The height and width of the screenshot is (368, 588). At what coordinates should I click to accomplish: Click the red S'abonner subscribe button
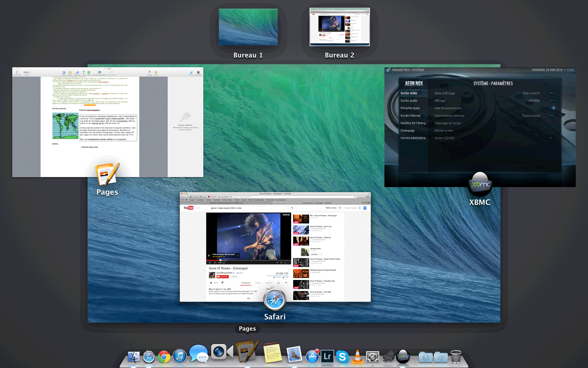click(x=223, y=276)
